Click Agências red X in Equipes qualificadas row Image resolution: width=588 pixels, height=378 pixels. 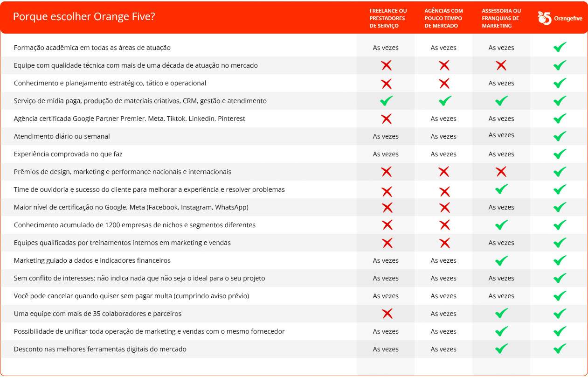[445, 243]
